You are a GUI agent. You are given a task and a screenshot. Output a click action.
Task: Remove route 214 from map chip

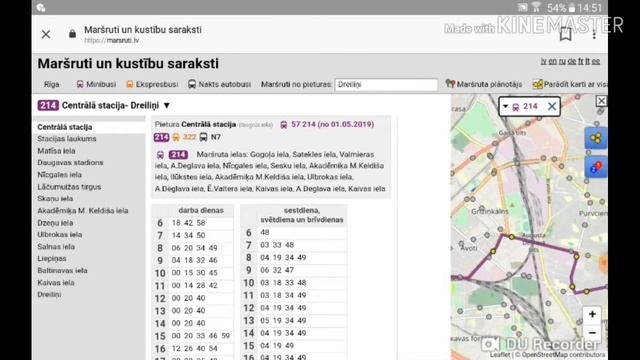(x=552, y=107)
